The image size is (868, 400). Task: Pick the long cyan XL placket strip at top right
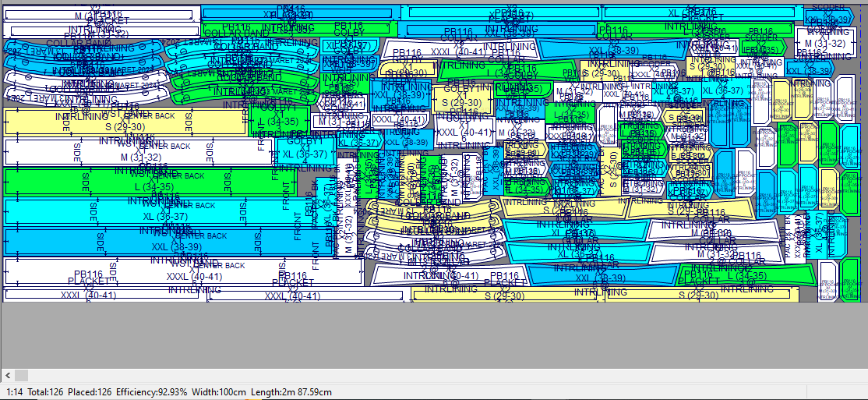pyautogui.click(x=701, y=12)
